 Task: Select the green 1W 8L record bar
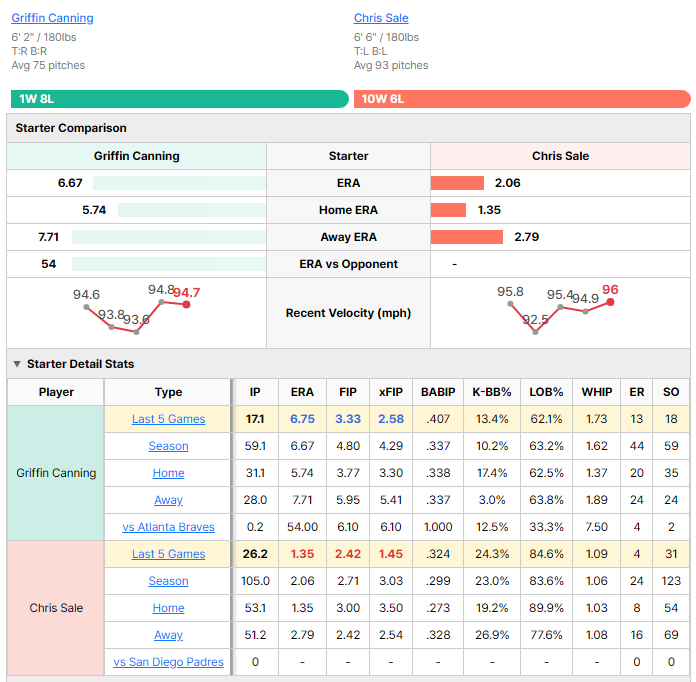click(180, 99)
